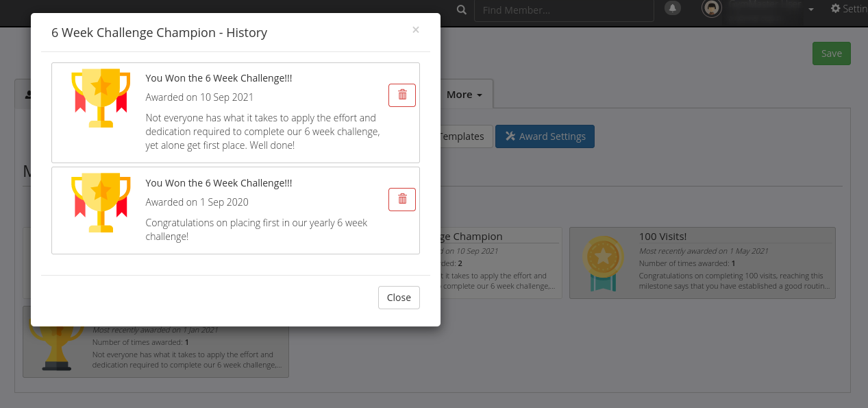Click the Close button in dialog footer
The height and width of the screenshot is (408, 868).
click(x=399, y=298)
